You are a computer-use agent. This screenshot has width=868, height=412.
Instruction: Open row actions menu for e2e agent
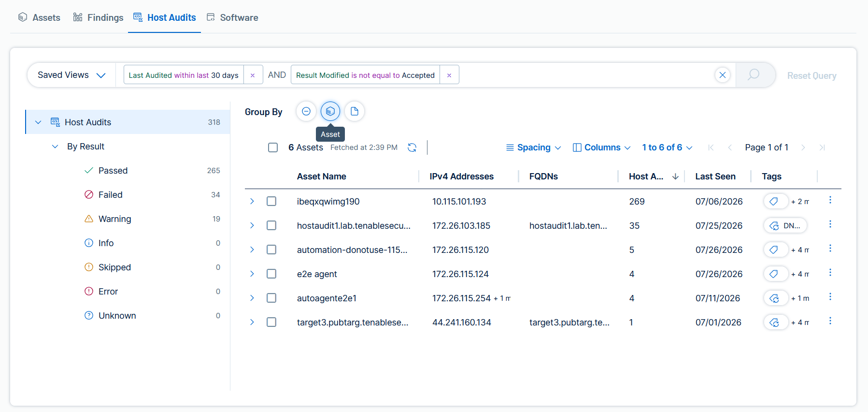tap(830, 273)
